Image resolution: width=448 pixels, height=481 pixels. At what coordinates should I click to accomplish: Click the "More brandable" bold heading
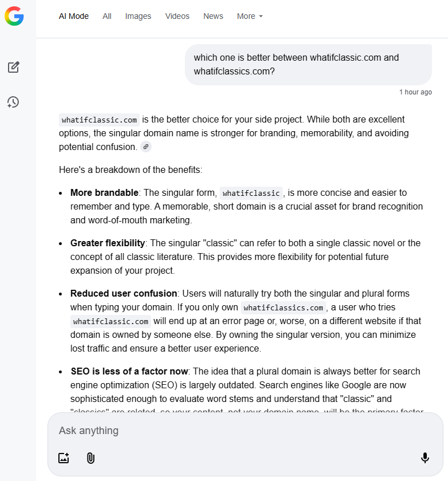tap(104, 192)
